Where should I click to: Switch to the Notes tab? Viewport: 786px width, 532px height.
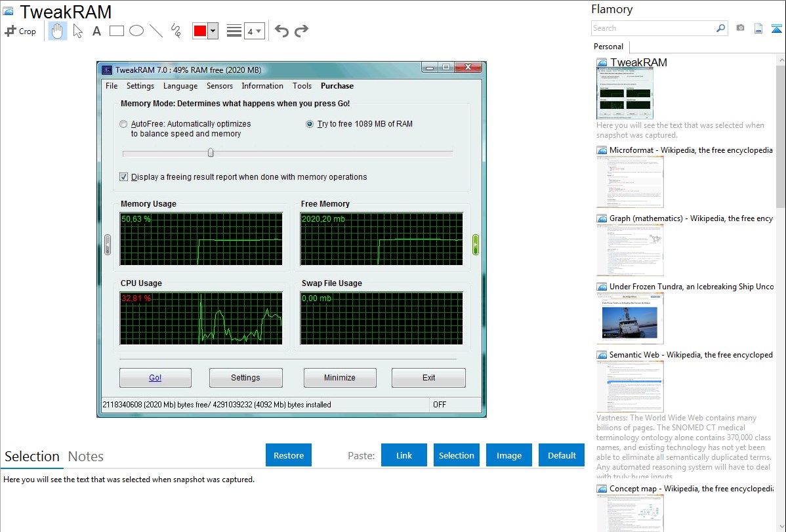(x=86, y=457)
